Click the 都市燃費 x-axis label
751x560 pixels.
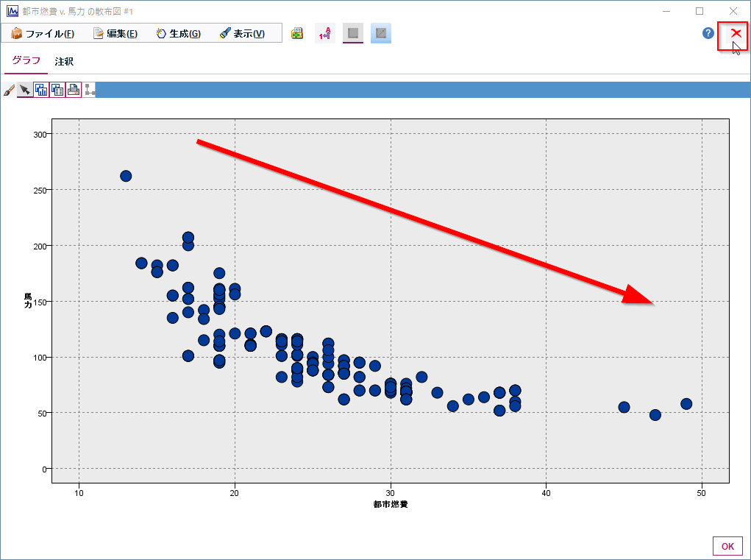tap(391, 504)
